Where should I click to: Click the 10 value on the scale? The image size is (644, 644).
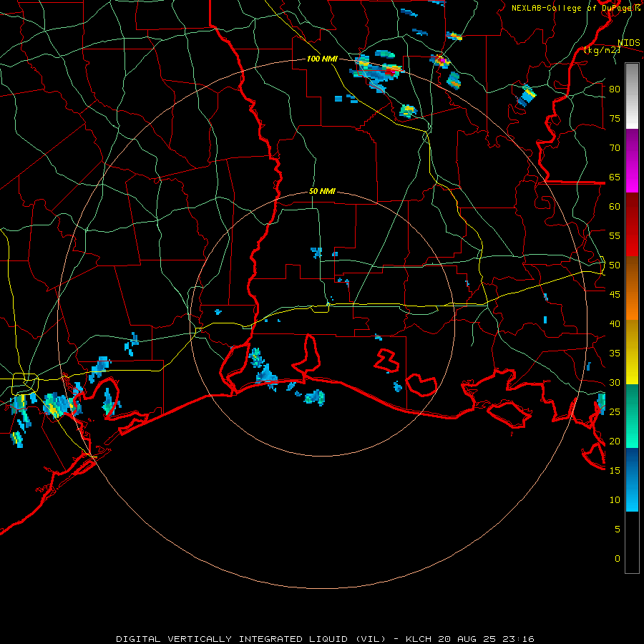pyautogui.click(x=615, y=500)
